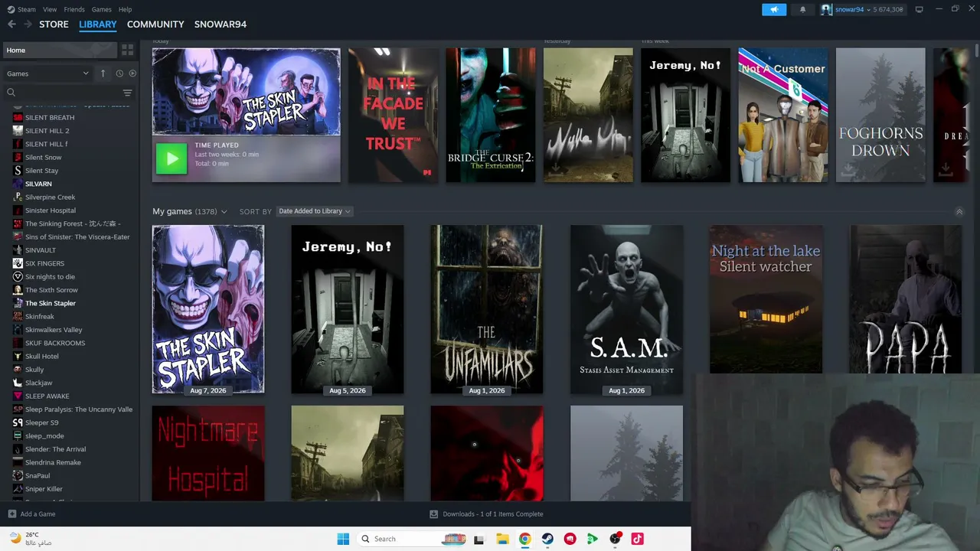Collapse the My games section chevron
The height and width of the screenshot is (551, 980).
959,212
